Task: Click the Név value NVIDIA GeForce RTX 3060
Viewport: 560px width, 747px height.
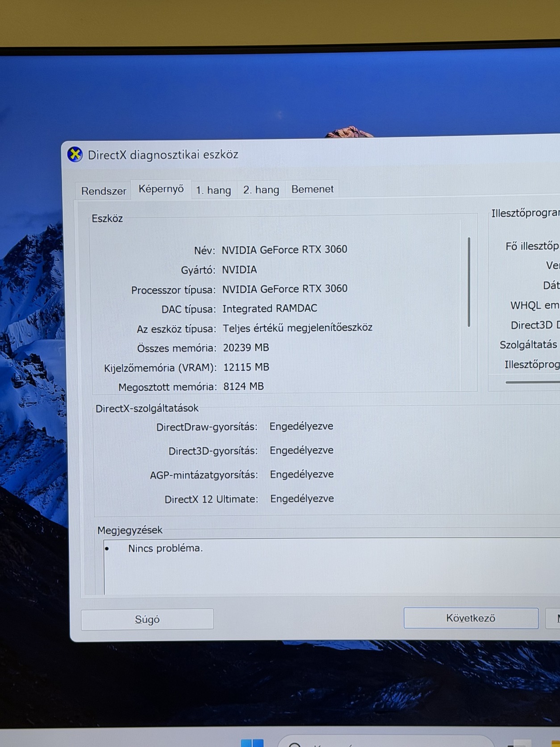Action: tap(284, 249)
